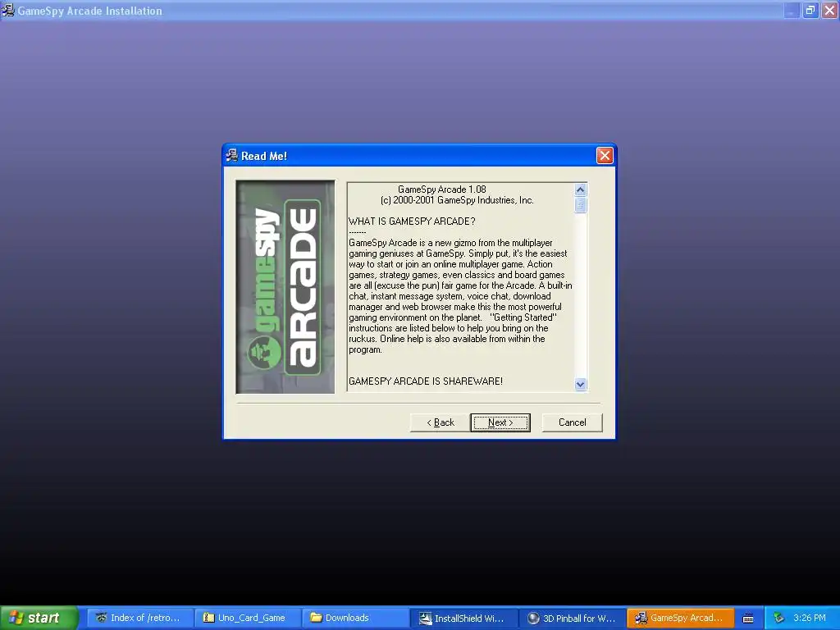Click the 'WHAT IS GAMESPY ARCADE?' heading
The image size is (840, 630).
tap(412, 221)
